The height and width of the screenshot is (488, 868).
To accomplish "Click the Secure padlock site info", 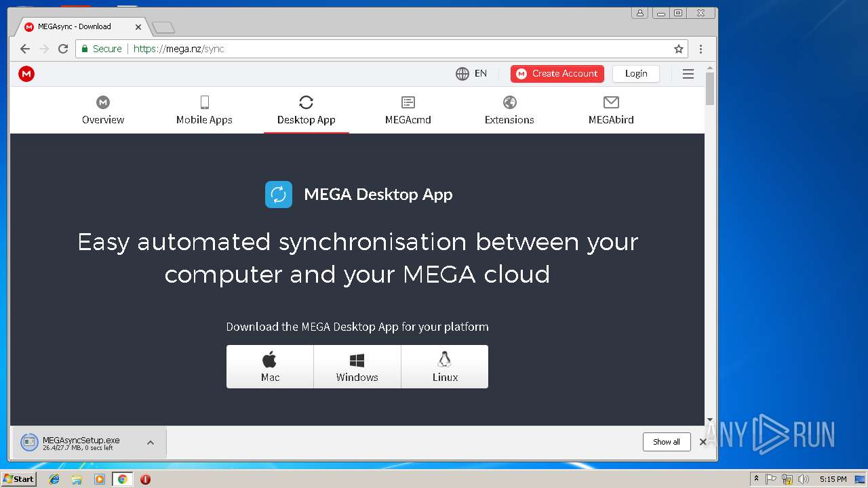I will (102, 49).
